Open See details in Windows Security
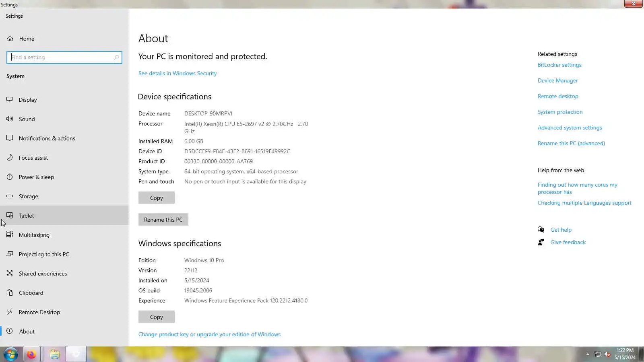 click(x=178, y=73)
